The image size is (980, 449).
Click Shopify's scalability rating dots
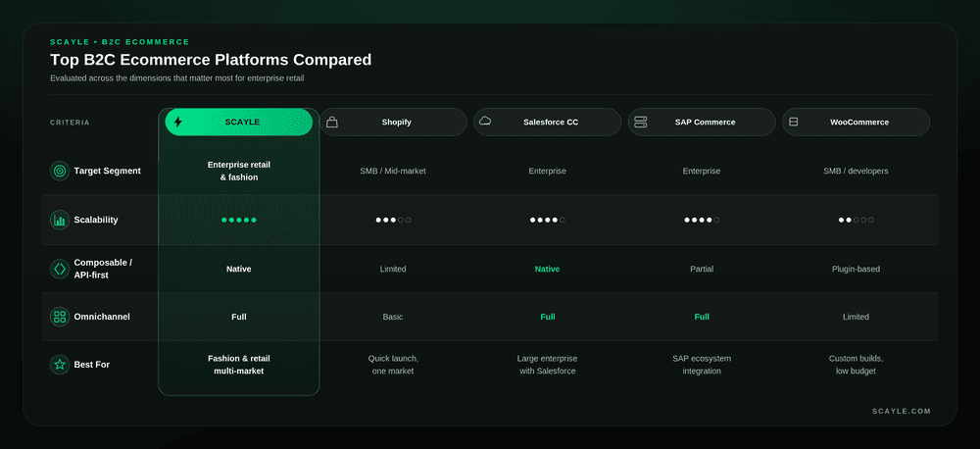coord(393,221)
